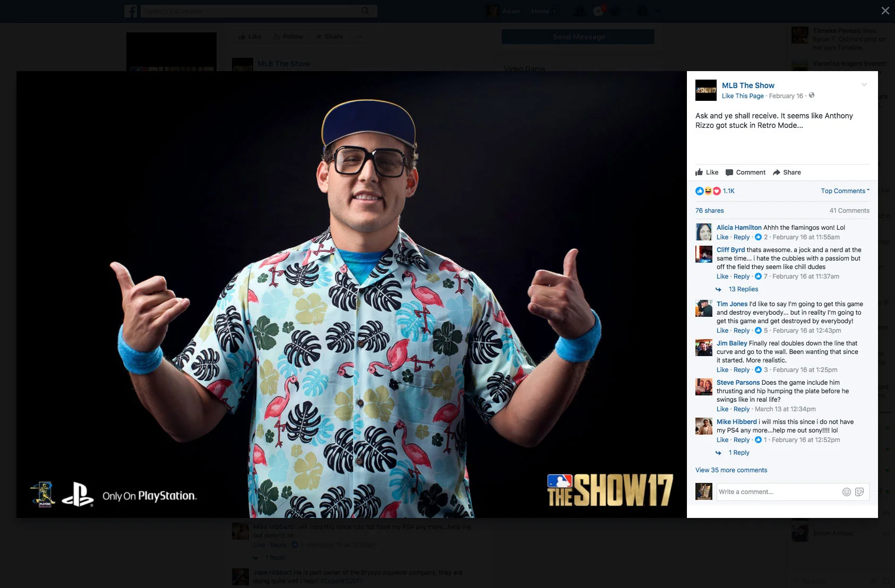The width and height of the screenshot is (895, 588).
Task: Click the Anthony Rizzo photo
Action: pyautogui.click(x=351, y=295)
